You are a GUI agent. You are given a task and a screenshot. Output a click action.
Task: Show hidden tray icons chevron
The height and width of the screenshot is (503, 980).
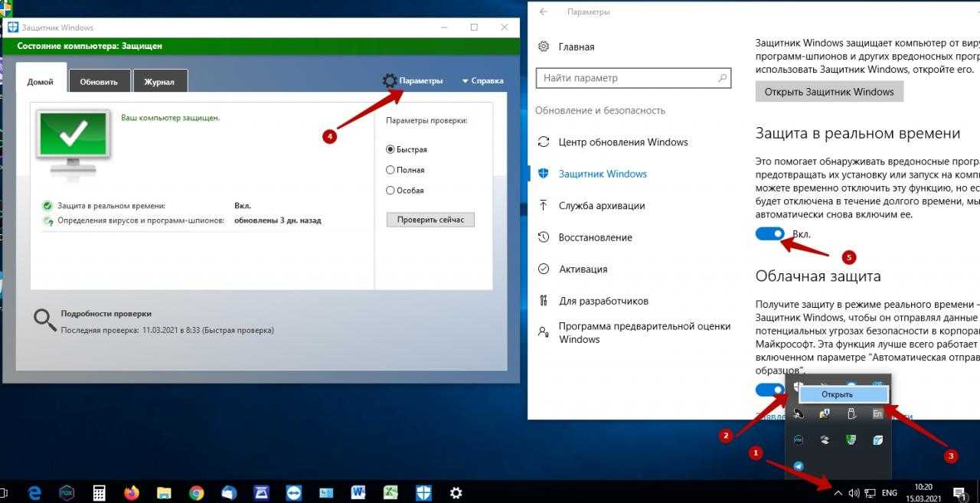838,492
